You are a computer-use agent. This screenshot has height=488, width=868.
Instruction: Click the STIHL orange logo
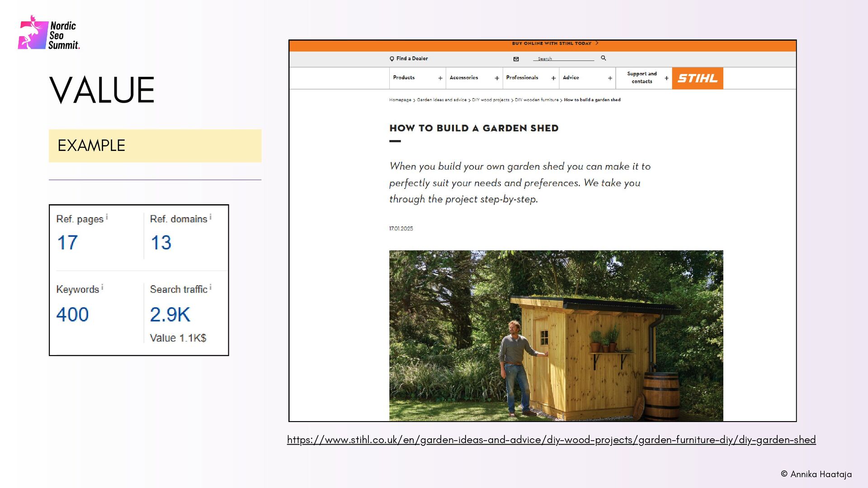click(x=697, y=78)
